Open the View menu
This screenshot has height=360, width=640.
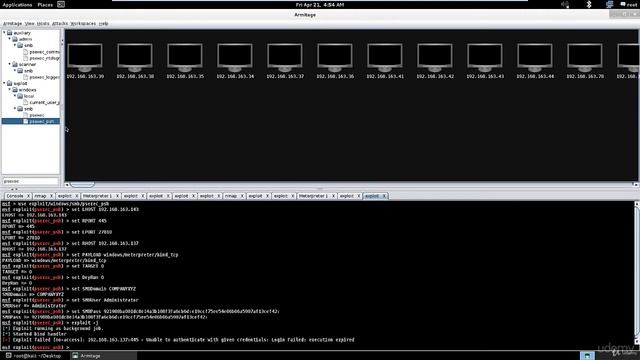[x=29, y=24]
